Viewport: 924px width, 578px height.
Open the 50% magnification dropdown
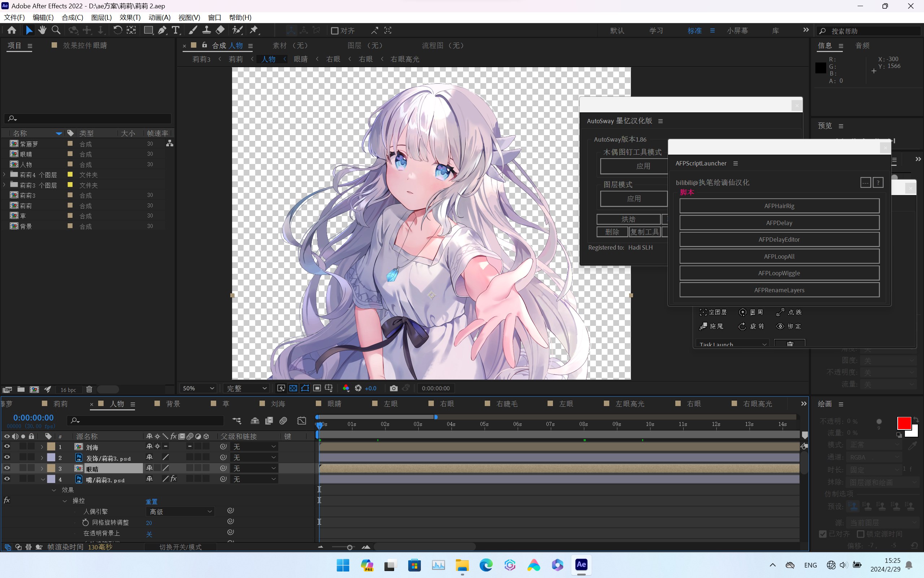pos(198,388)
